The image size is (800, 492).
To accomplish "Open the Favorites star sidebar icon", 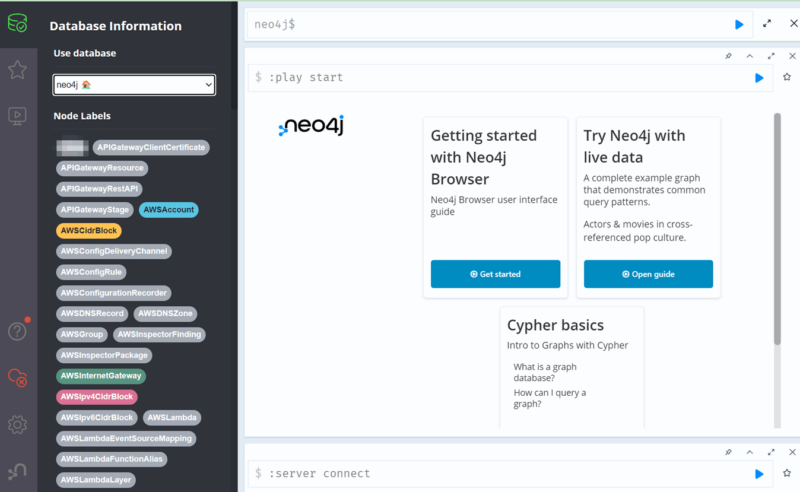I will [17, 70].
